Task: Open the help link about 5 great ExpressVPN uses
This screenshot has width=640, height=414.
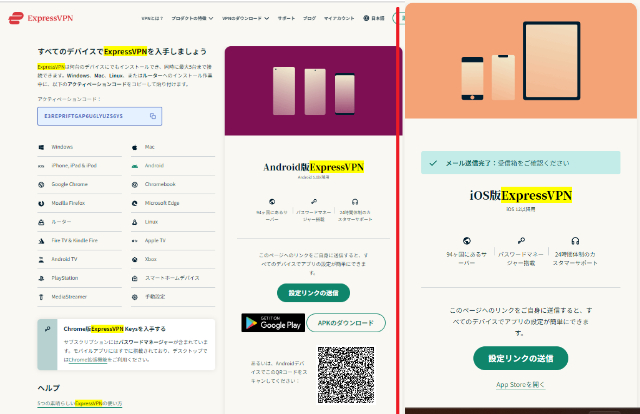Action: pyautogui.click(x=80, y=403)
